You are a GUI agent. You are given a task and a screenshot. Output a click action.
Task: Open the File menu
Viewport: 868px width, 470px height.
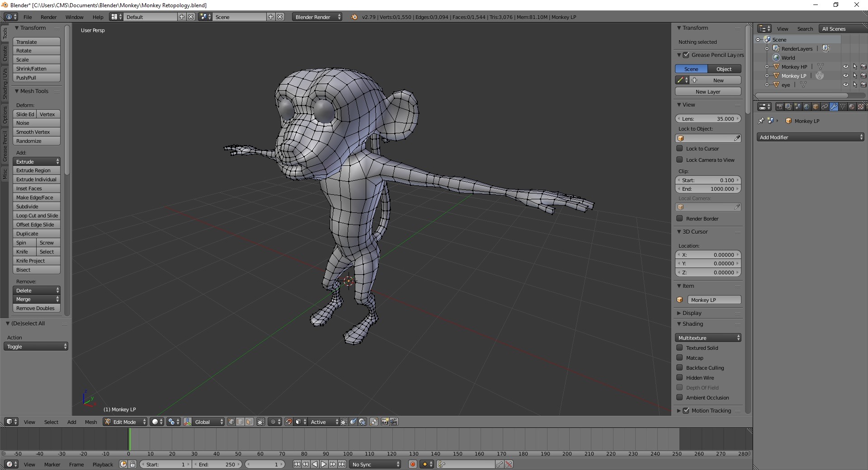point(28,17)
